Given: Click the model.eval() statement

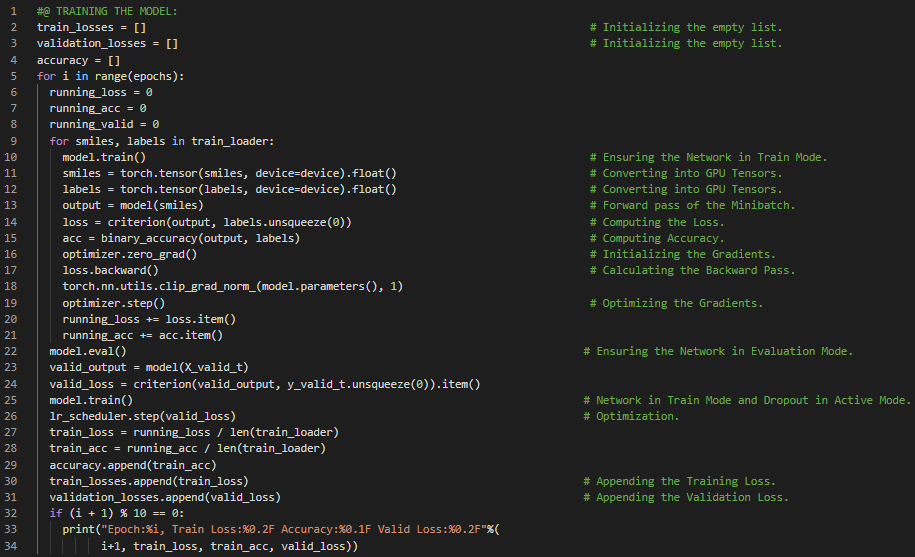Looking at the screenshot, I should pyautogui.click(x=88, y=351).
